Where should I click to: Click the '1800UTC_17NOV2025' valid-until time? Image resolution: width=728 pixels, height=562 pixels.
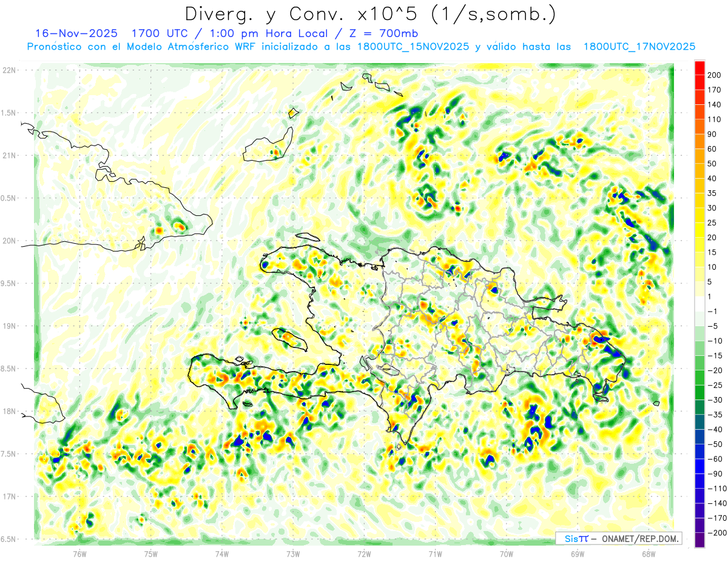click(x=639, y=47)
